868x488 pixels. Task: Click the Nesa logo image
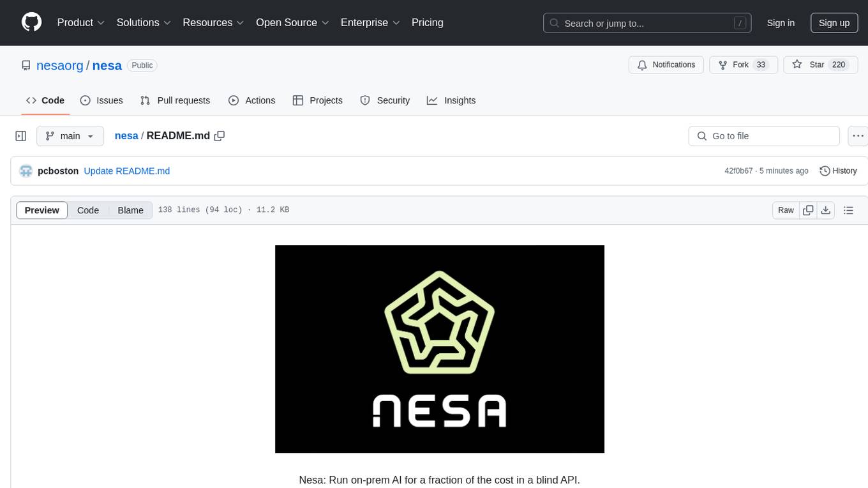[x=440, y=349]
